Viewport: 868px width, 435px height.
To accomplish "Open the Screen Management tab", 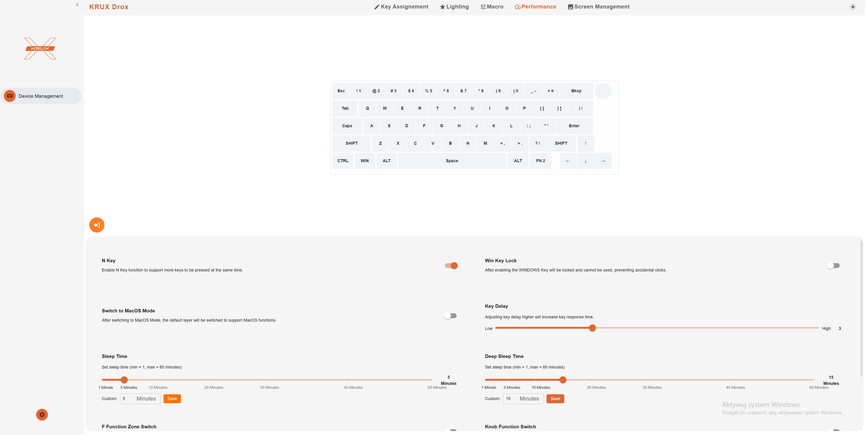I will pos(599,7).
